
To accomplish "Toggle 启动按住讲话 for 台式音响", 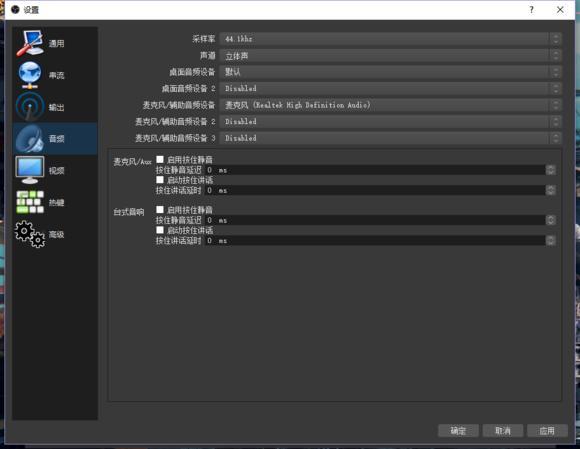I will click(160, 230).
